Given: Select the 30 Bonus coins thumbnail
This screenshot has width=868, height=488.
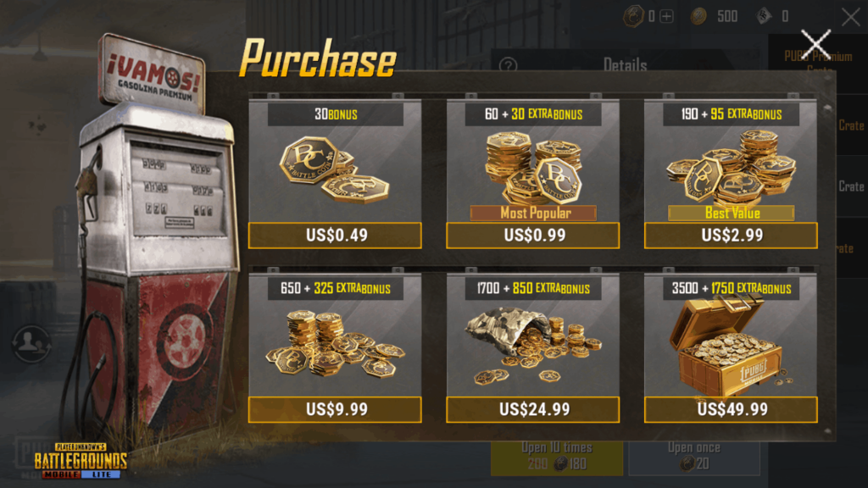Looking at the screenshot, I should point(334,169).
